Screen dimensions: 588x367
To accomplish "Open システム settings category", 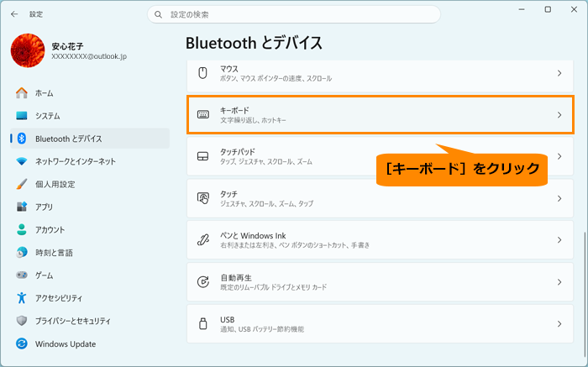I will tap(90, 116).
